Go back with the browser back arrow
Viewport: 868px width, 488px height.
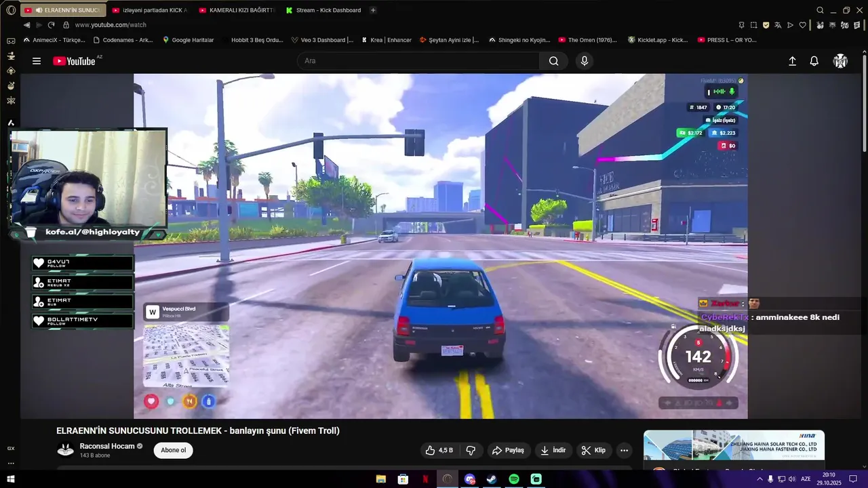26,25
